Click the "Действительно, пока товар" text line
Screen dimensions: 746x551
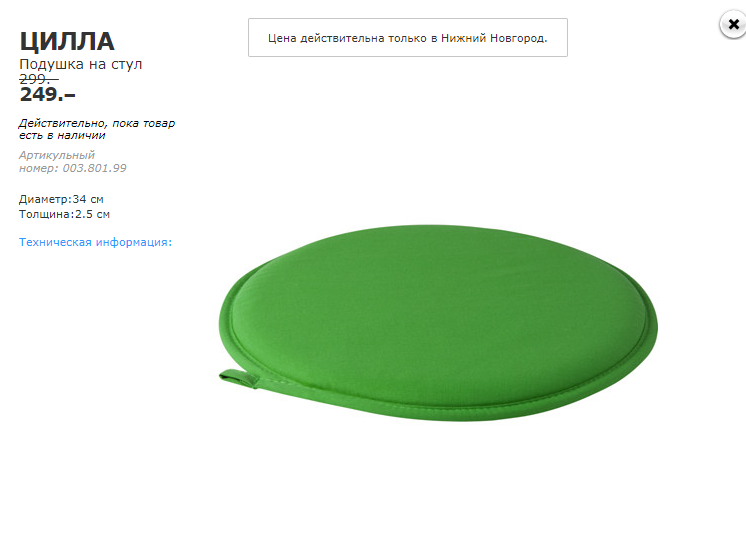97,123
